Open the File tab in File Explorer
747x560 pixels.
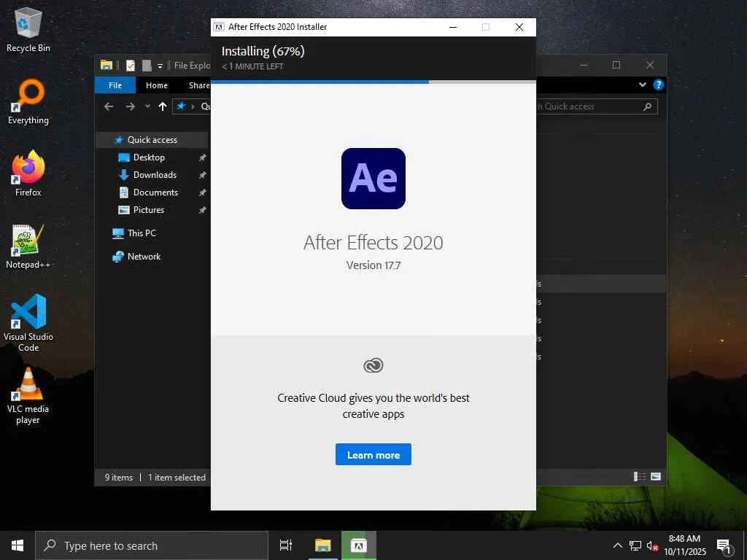115,85
